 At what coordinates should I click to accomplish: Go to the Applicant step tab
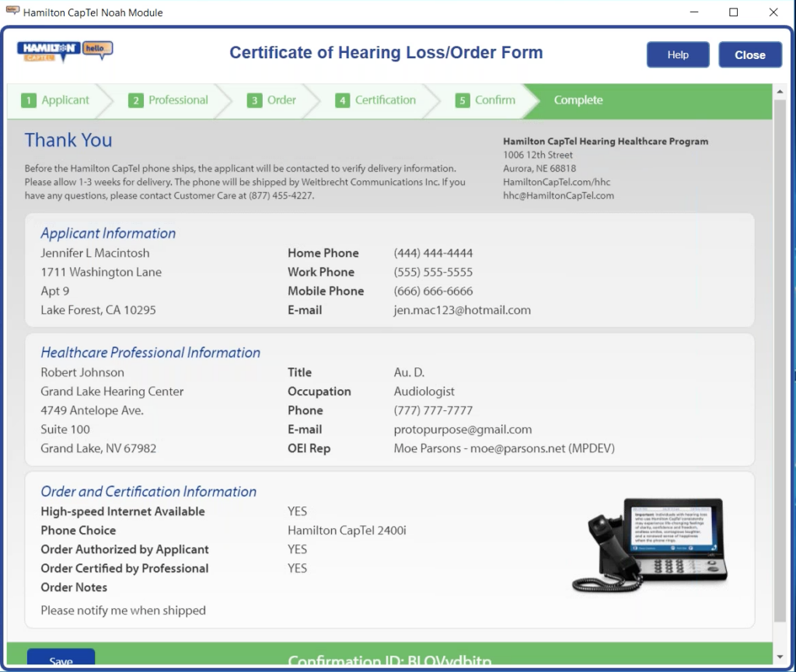click(56, 100)
